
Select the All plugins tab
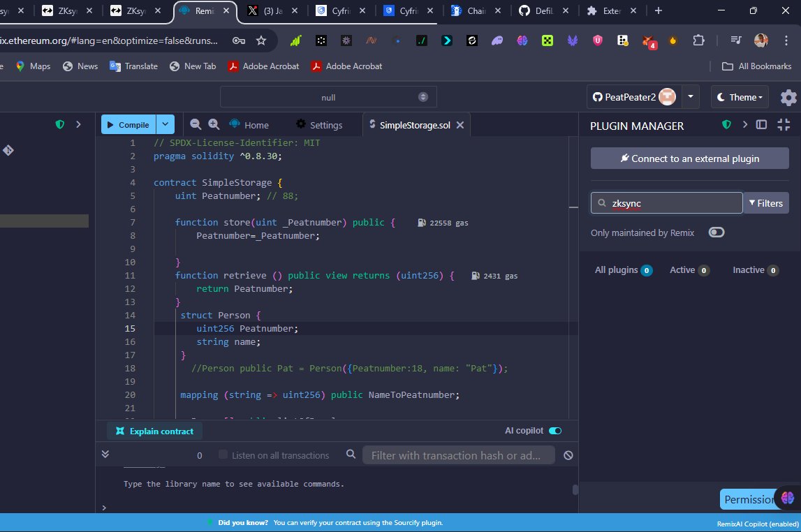[x=623, y=270]
